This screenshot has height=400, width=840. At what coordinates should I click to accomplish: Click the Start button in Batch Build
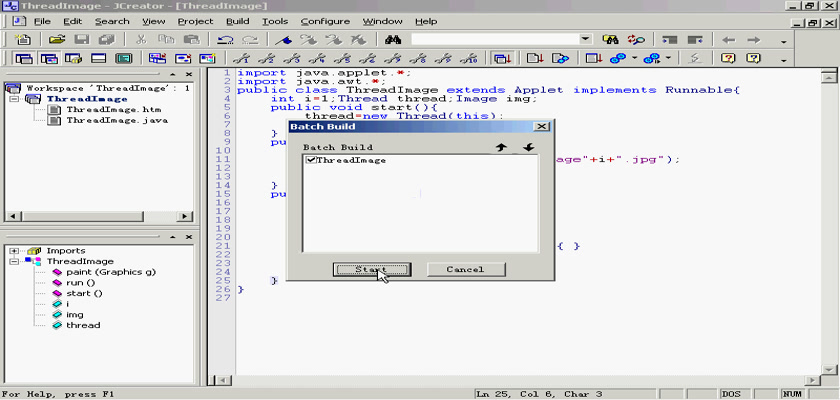[x=371, y=269]
